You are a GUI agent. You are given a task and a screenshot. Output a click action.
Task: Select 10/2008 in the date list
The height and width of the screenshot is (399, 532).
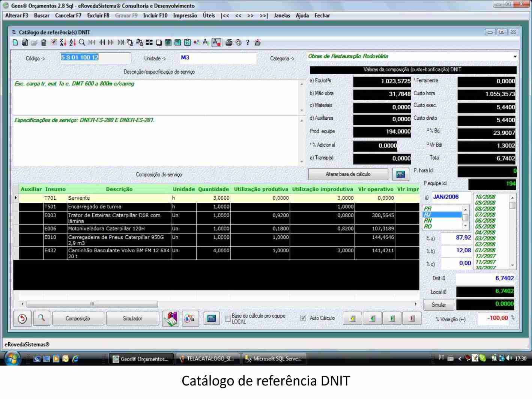tap(485, 197)
